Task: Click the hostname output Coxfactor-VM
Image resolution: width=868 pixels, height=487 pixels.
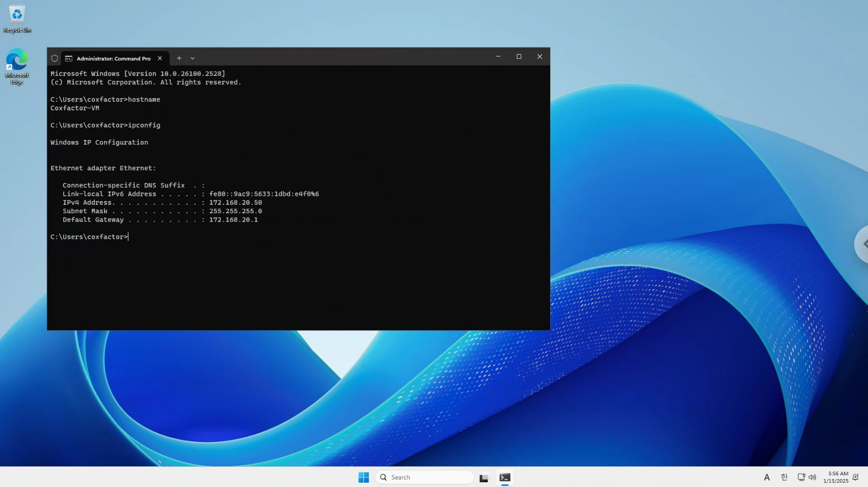Action: [75, 108]
